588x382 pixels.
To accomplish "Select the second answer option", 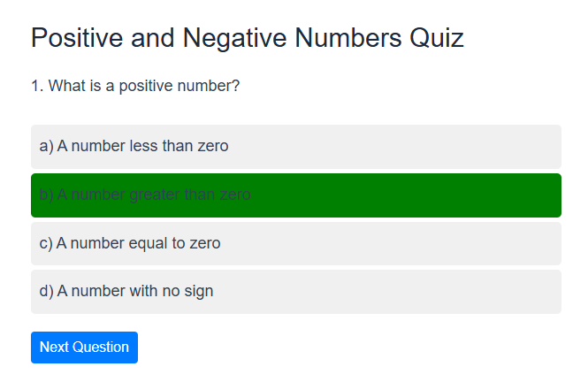I will (295, 195).
